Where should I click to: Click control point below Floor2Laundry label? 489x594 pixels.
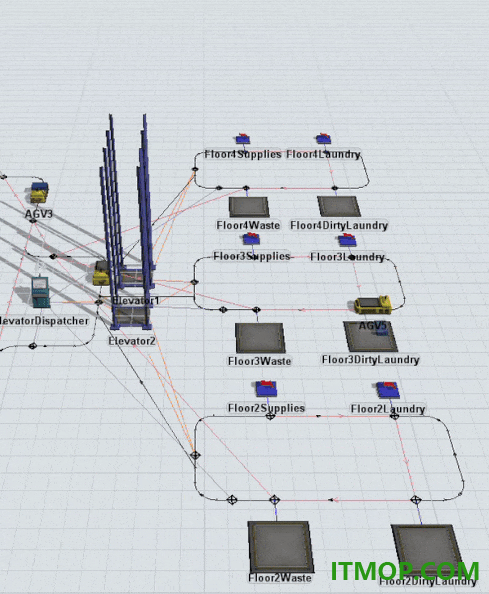click(394, 416)
